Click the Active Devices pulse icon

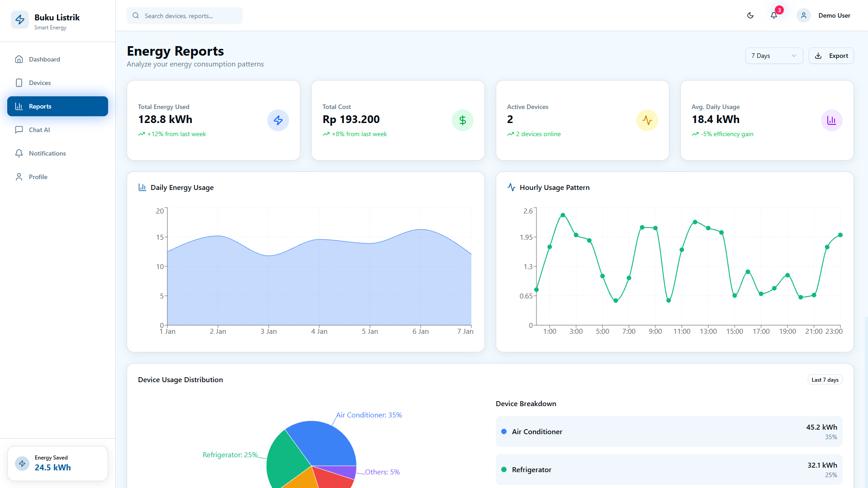[647, 120]
